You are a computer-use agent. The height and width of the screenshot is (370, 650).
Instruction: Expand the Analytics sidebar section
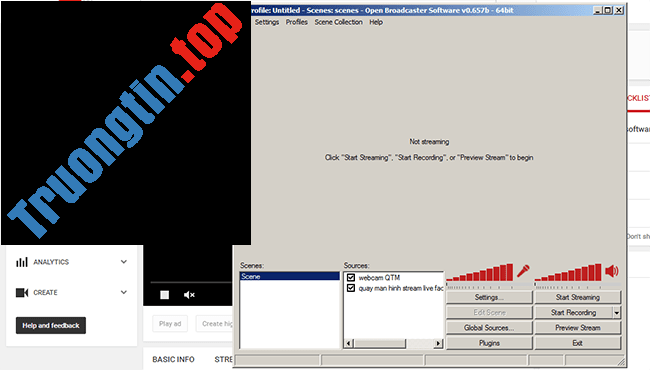point(124,262)
